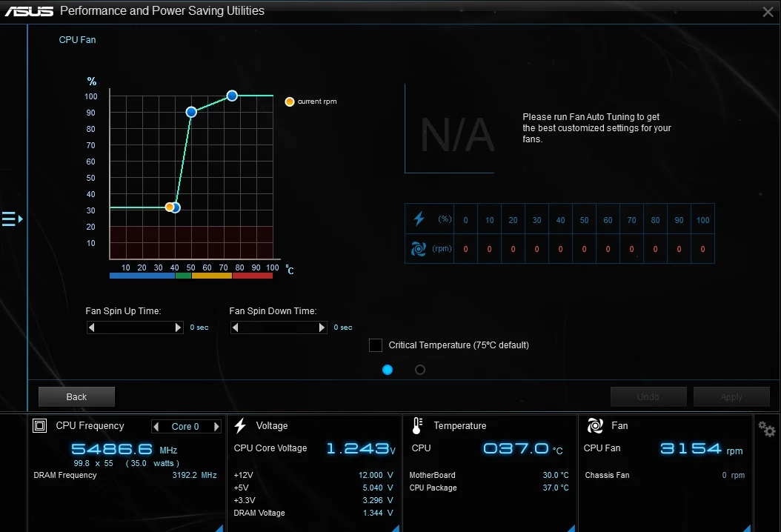781x532 pixels.
Task: Select the second page indicator dot
Action: click(x=420, y=369)
